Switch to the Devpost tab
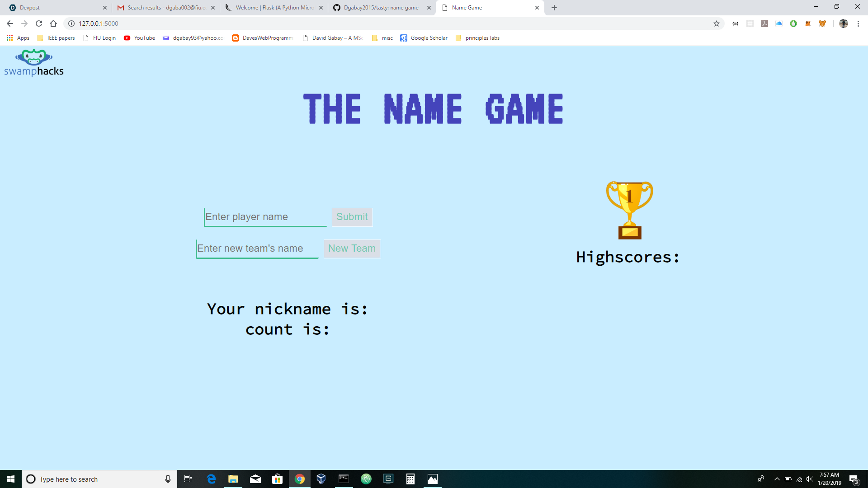 coord(54,8)
